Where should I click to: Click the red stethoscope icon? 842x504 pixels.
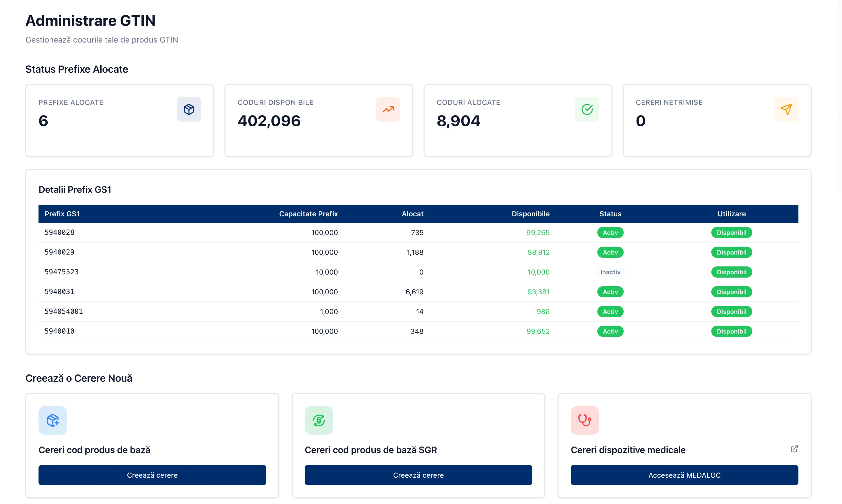(x=585, y=420)
